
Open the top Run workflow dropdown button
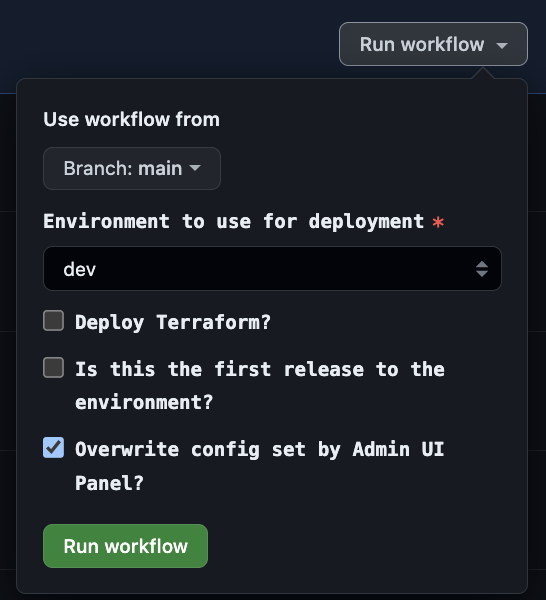433,44
